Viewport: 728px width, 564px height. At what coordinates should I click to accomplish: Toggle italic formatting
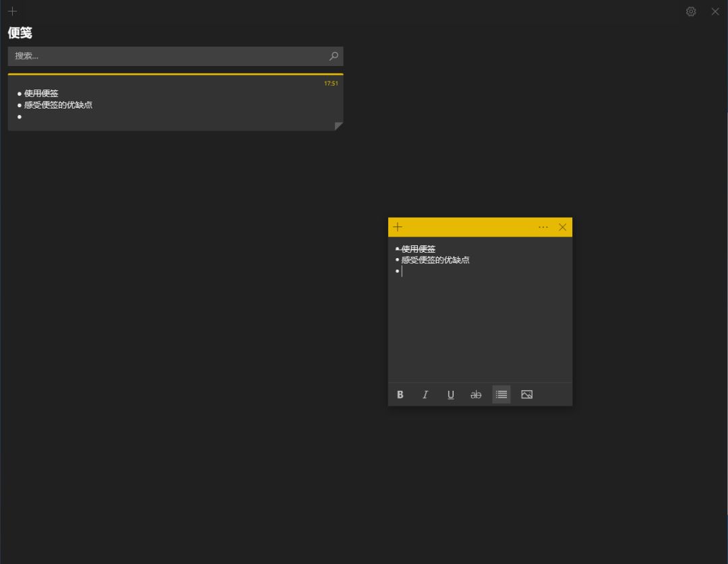pyautogui.click(x=425, y=395)
